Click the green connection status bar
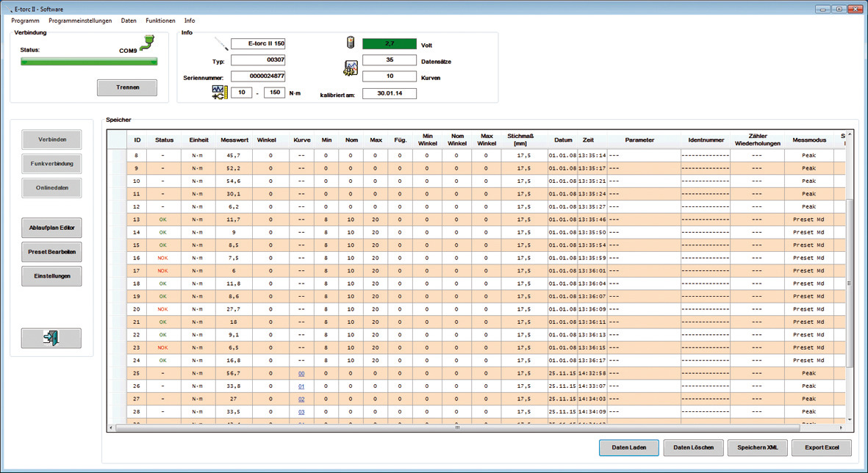 (89, 62)
